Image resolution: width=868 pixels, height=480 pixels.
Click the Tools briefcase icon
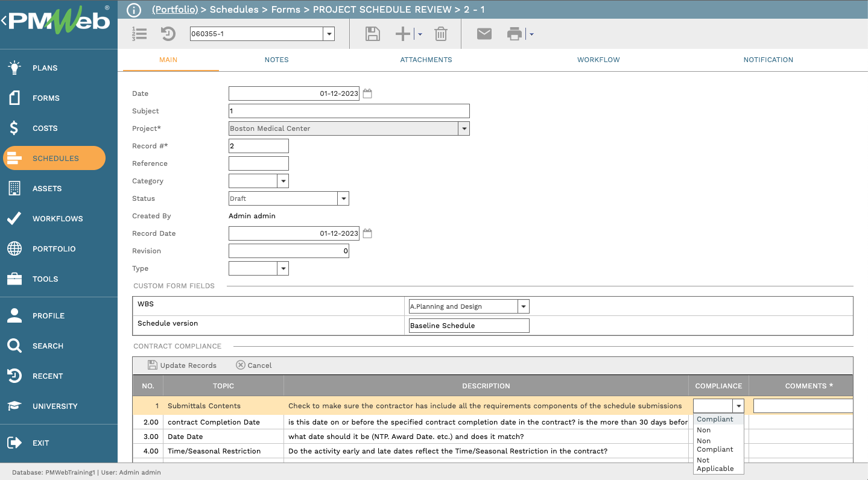click(x=14, y=279)
